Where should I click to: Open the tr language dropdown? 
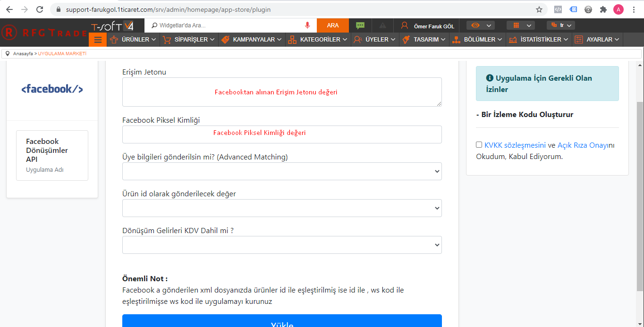tap(561, 25)
